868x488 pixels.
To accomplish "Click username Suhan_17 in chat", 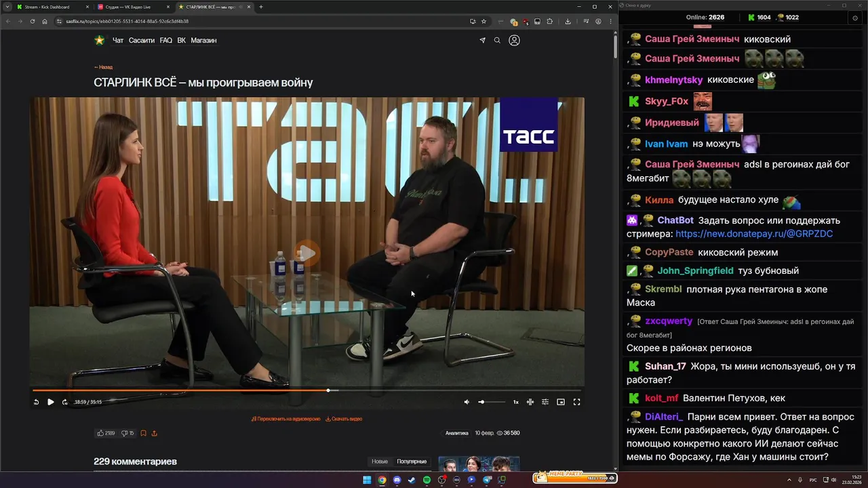I will click(x=665, y=367).
